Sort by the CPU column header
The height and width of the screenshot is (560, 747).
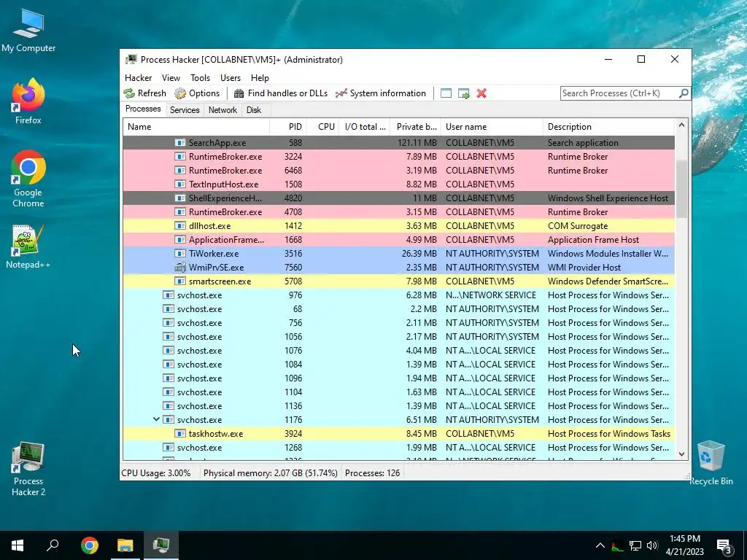click(x=322, y=127)
